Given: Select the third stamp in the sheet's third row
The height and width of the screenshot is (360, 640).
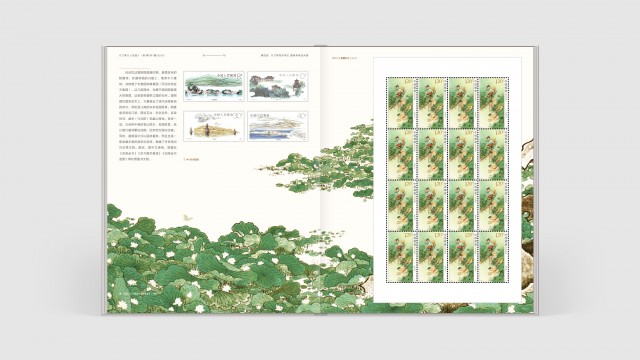Looking at the screenshot, I should point(463,206).
